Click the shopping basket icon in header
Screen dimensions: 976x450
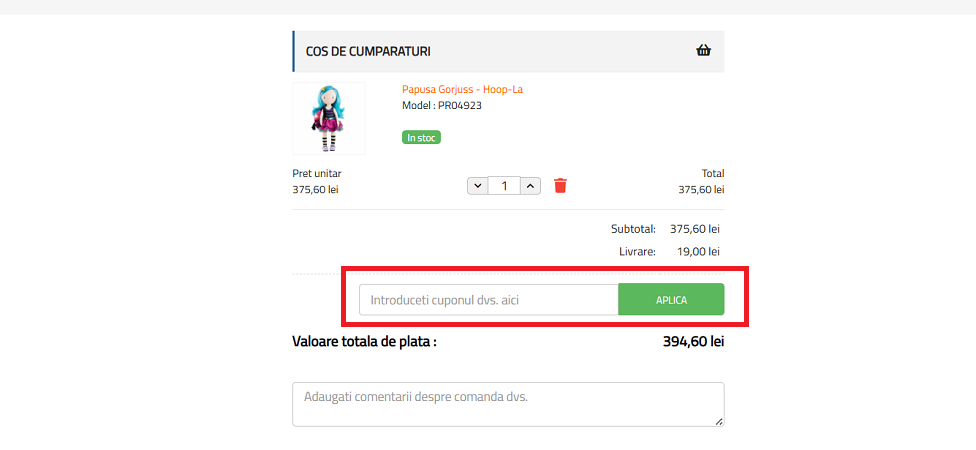click(703, 51)
